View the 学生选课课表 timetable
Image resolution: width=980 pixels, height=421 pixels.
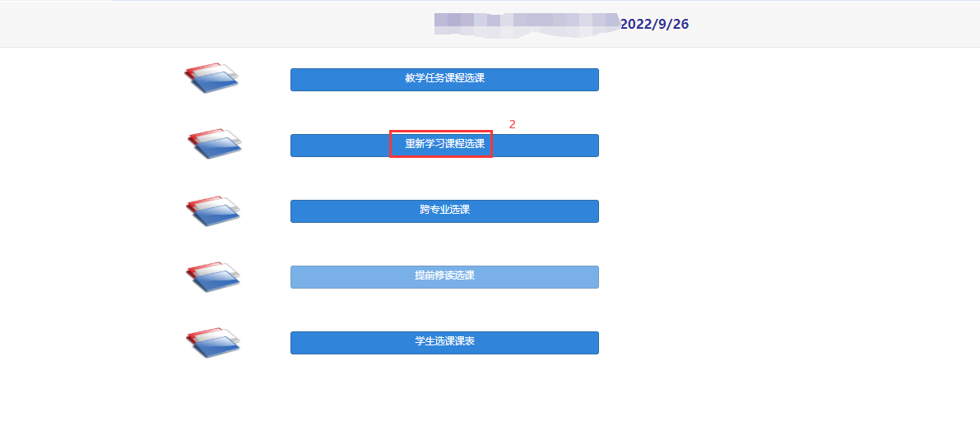point(444,342)
